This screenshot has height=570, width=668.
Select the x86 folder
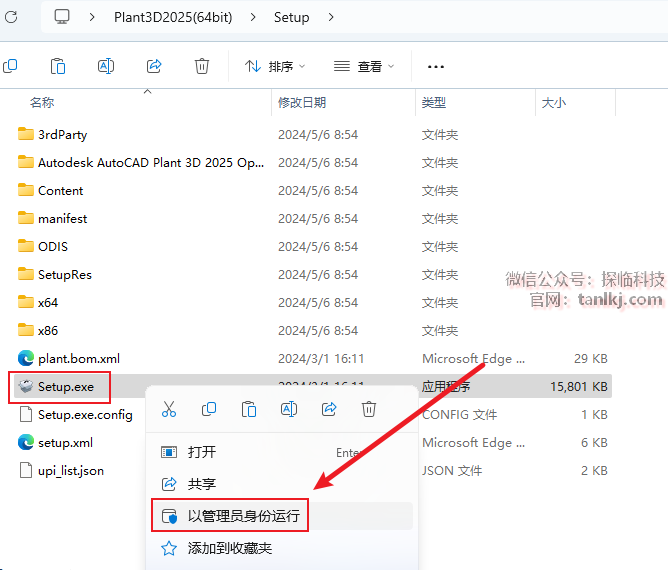tap(48, 331)
